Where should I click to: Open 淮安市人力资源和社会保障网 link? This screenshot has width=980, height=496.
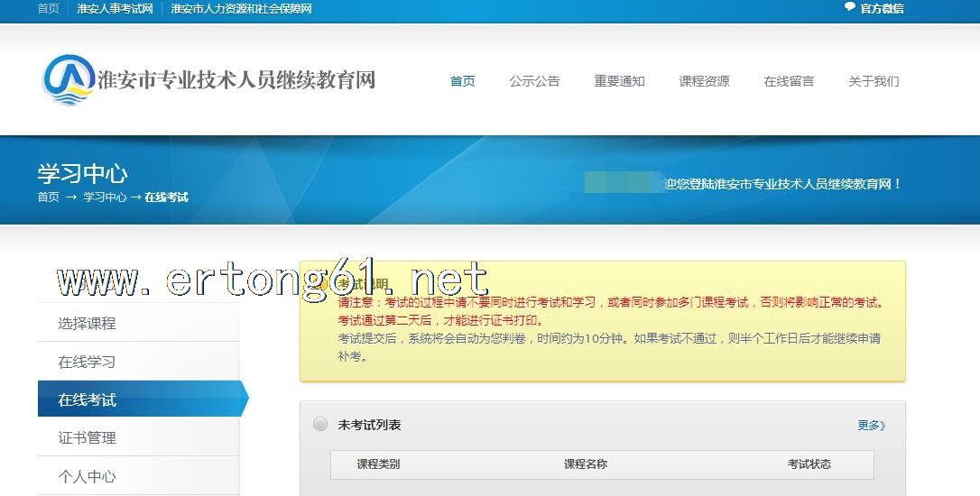(241, 9)
